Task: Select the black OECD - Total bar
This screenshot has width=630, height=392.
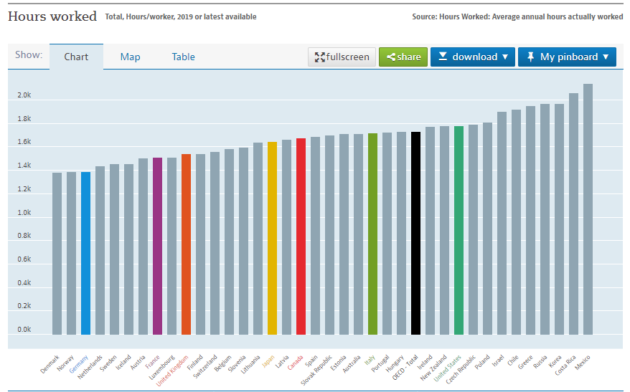Action: (x=416, y=233)
